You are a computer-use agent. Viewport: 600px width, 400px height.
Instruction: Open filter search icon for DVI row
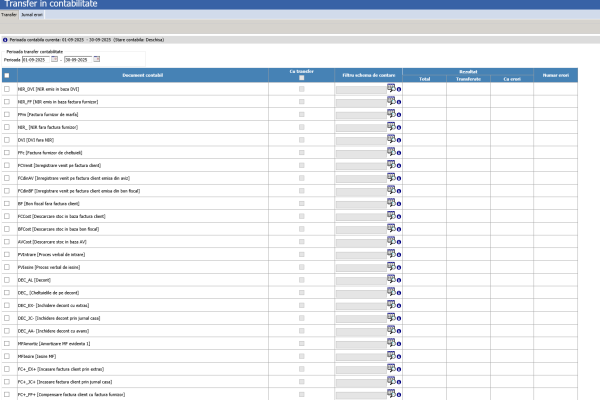pyautogui.click(x=391, y=139)
